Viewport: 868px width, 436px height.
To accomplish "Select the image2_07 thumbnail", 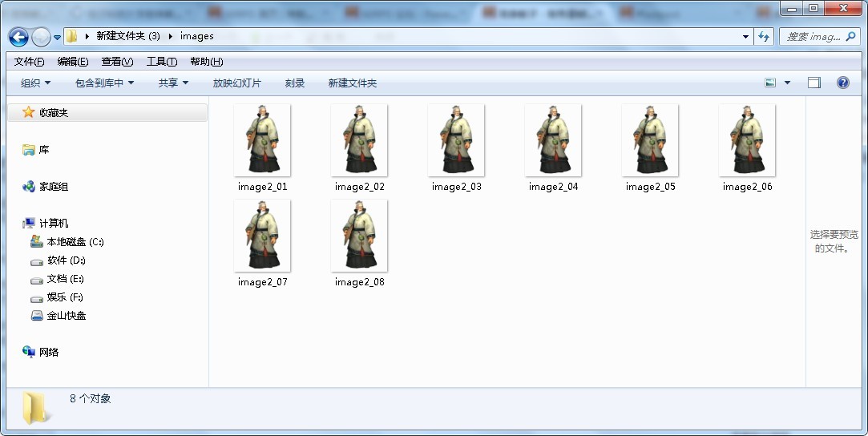I will [x=262, y=236].
